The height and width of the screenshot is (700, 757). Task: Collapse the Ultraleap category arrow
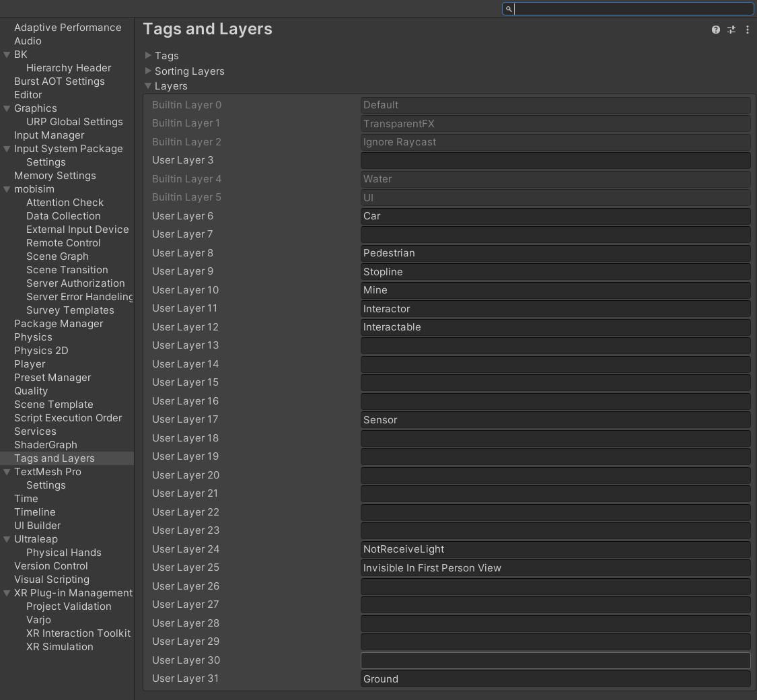[x=7, y=539]
